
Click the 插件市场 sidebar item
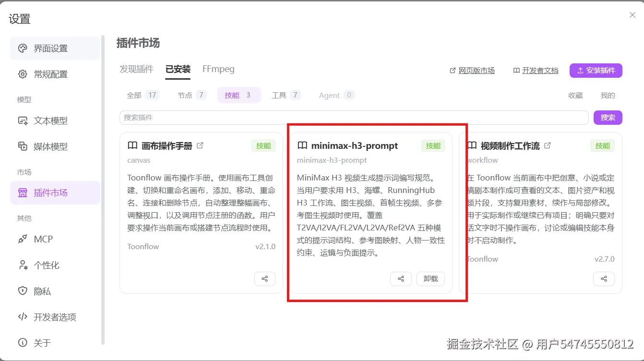point(55,193)
